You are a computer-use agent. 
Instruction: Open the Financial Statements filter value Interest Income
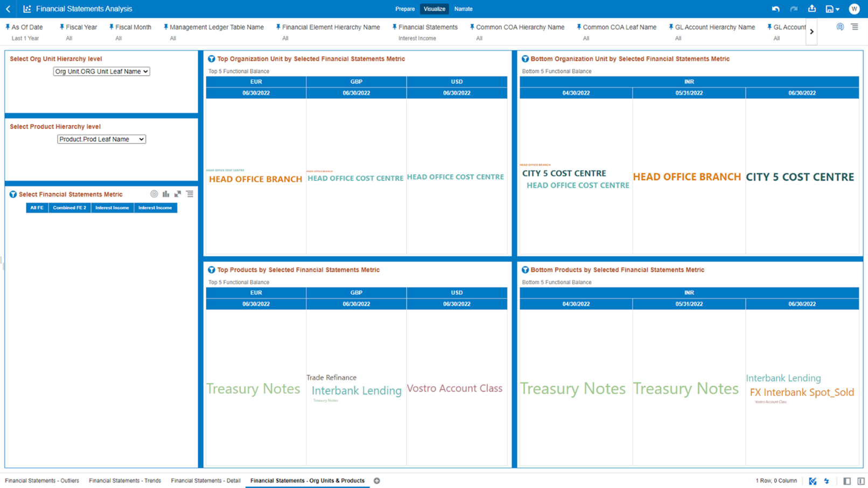click(417, 38)
